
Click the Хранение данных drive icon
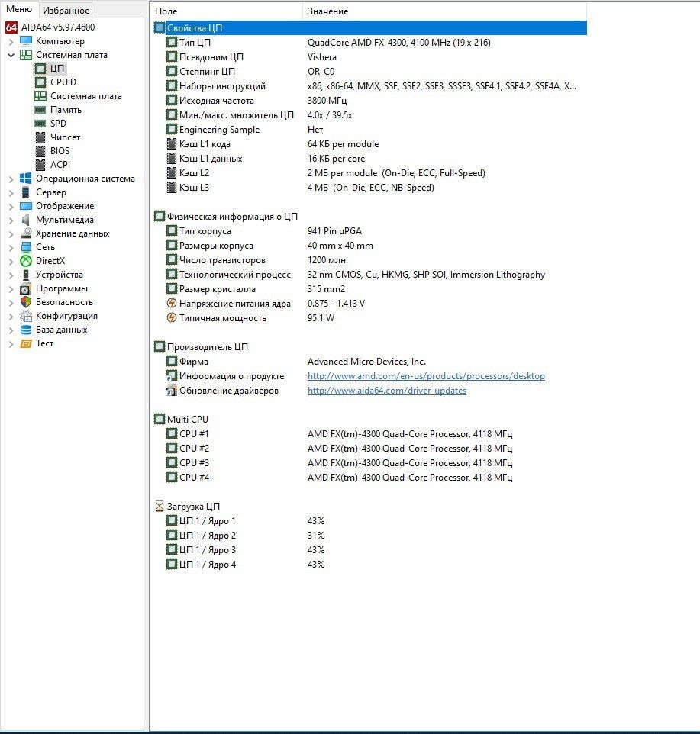[26, 233]
